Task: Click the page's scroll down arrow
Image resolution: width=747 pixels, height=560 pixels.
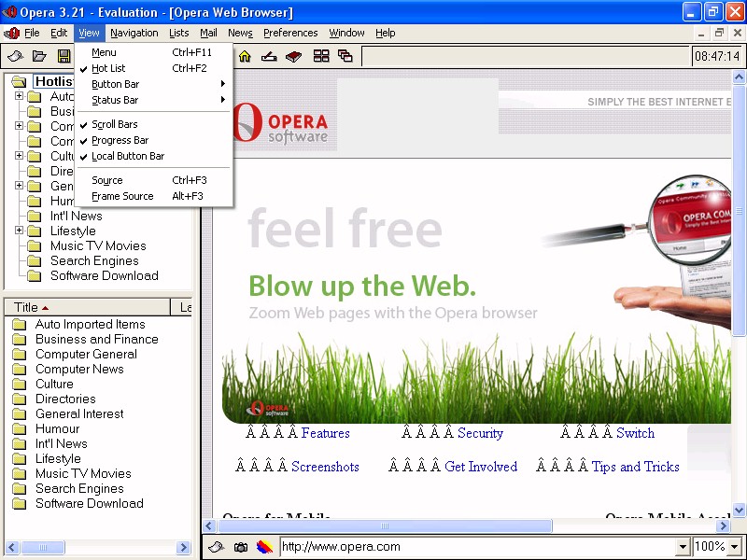Action: tap(740, 510)
